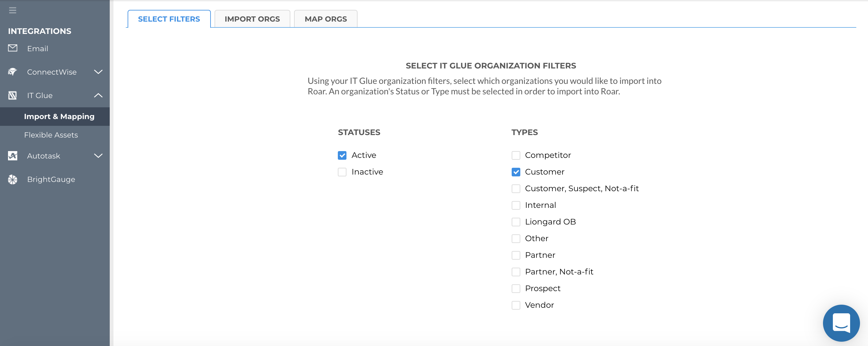This screenshot has width=868, height=346.
Task: Collapse the IT Glue chevron
Action: coord(98,95)
